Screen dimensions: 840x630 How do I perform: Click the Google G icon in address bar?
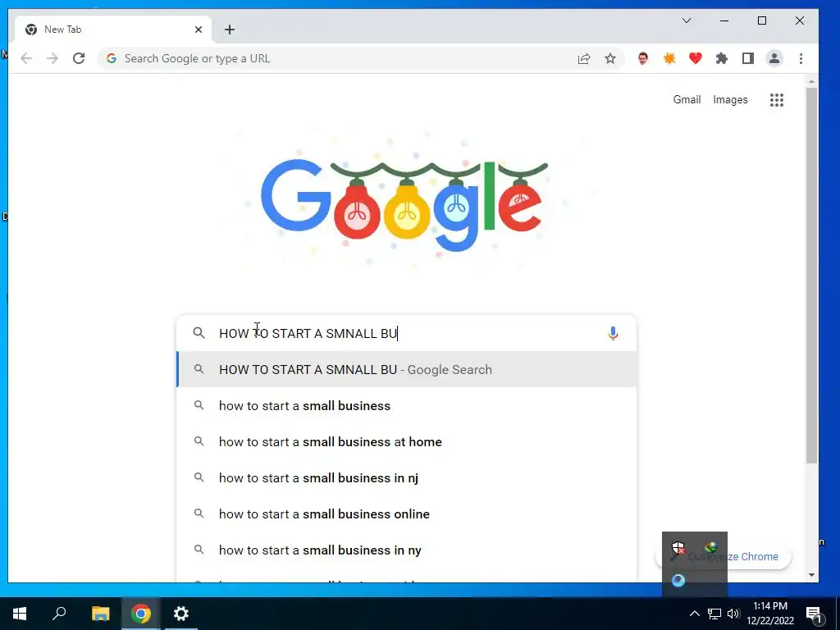pos(112,58)
